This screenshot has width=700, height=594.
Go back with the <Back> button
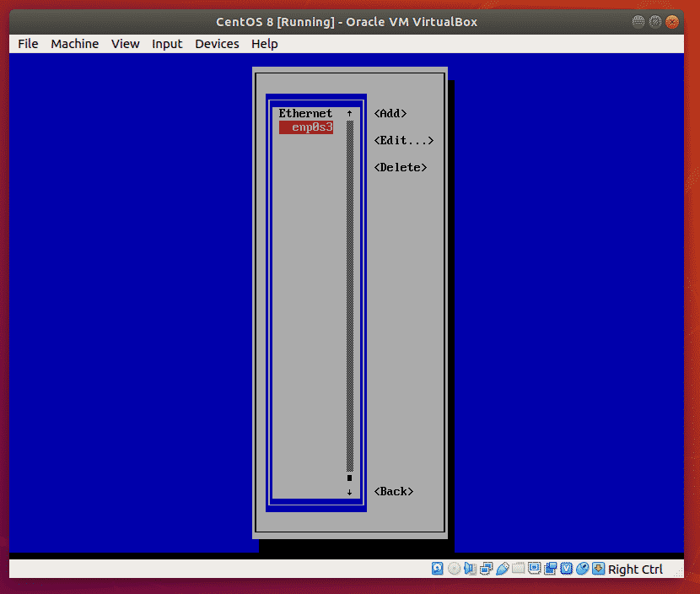[x=394, y=491]
